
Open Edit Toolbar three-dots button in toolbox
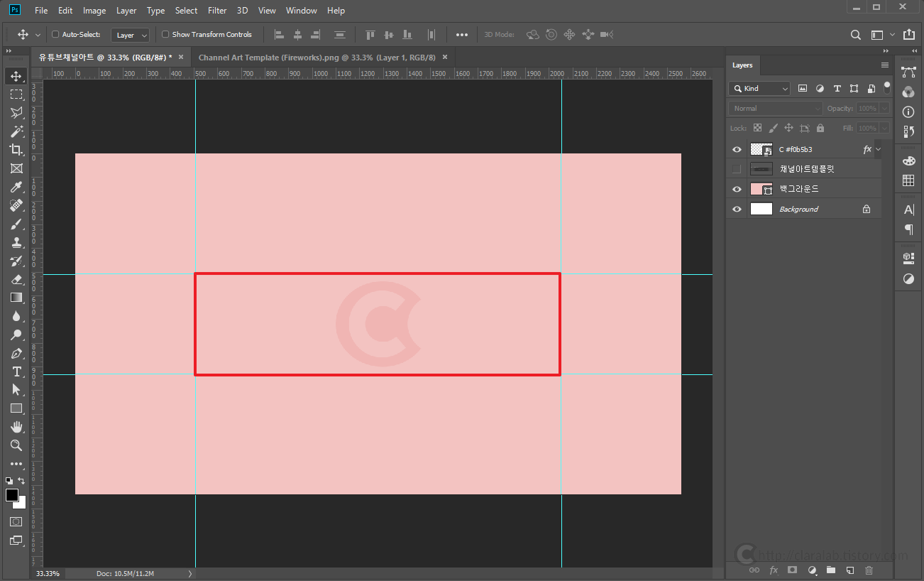pyautogui.click(x=16, y=464)
